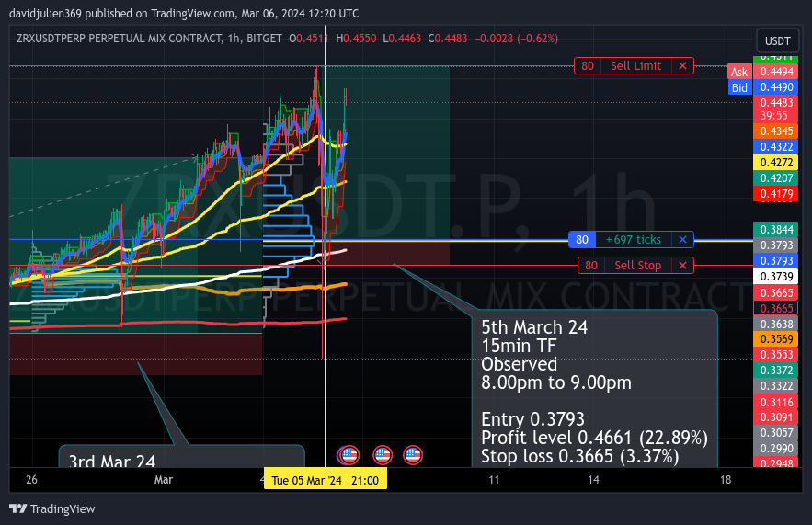Click the 0.4490 bid price tag
This screenshot has width=812, height=525.
[x=776, y=87]
